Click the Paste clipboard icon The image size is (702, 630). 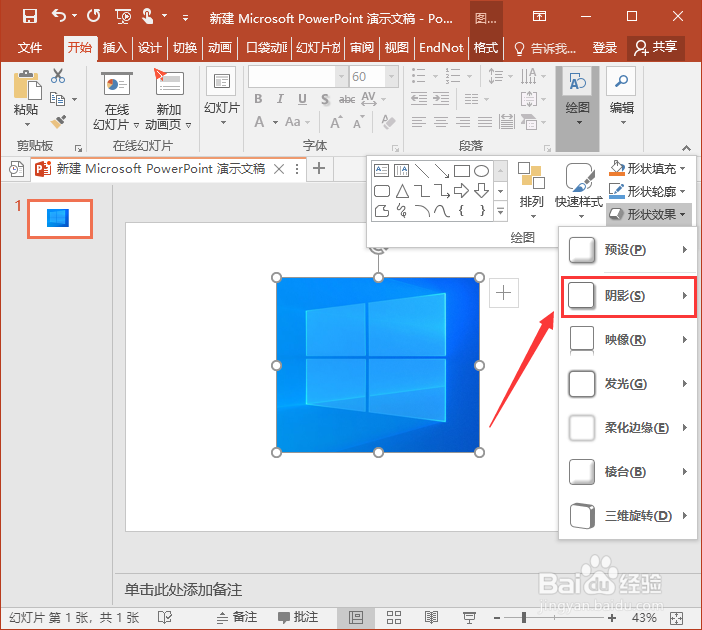point(26,85)
